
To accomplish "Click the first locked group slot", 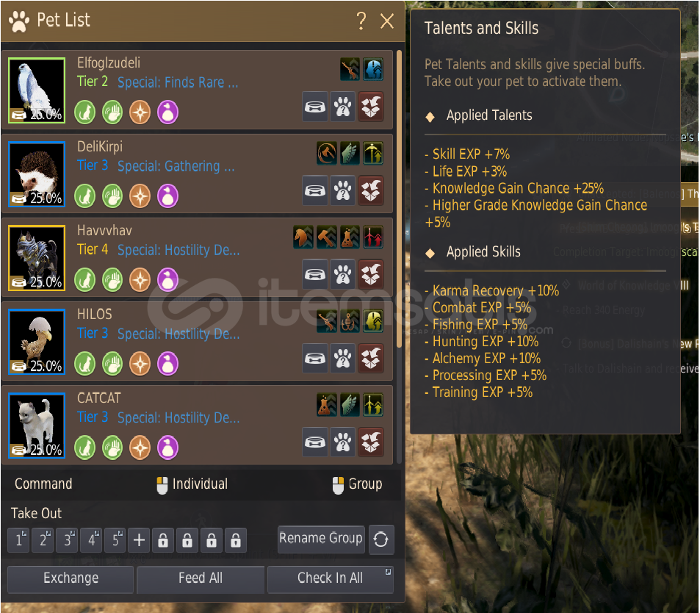I will click(163, 540).
